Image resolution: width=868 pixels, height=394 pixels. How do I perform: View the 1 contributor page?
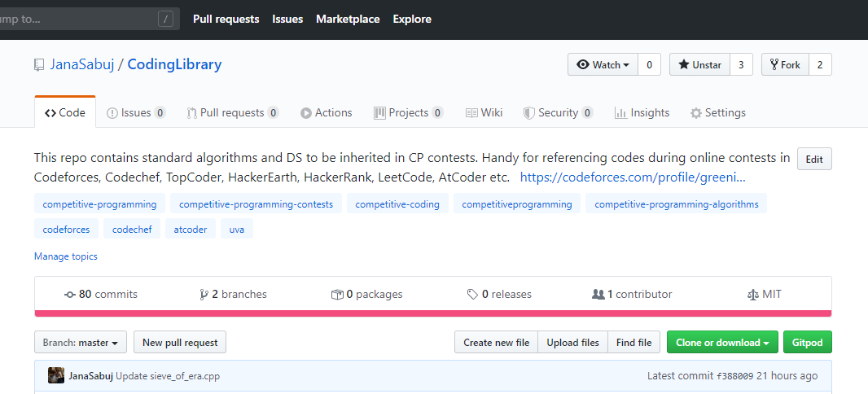tap(632, 295)
